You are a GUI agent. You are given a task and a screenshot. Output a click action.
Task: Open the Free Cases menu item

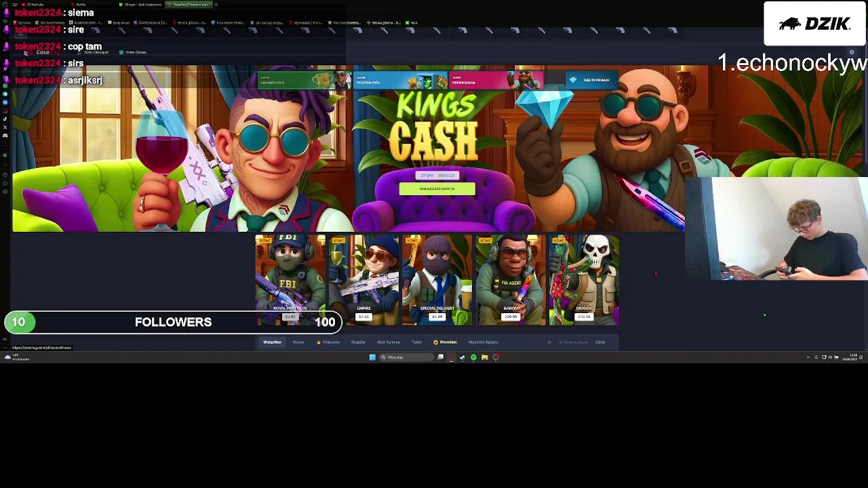point(132,52)
